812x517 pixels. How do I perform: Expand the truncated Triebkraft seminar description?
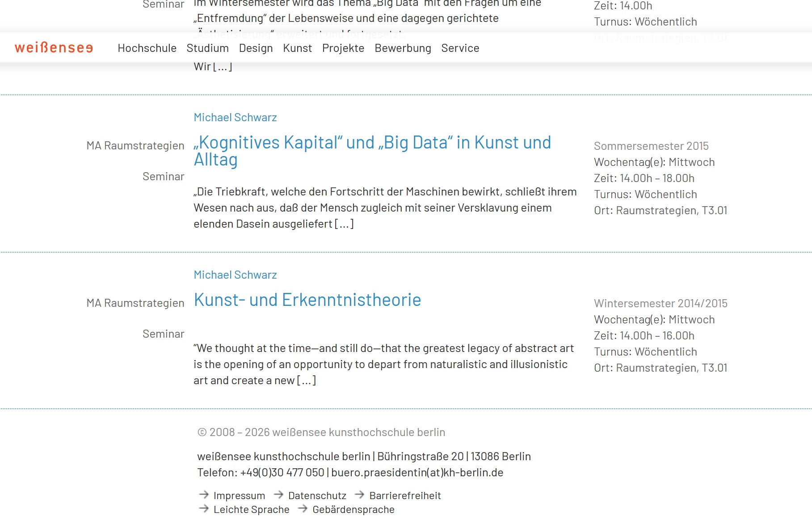(x=344, y=224)
